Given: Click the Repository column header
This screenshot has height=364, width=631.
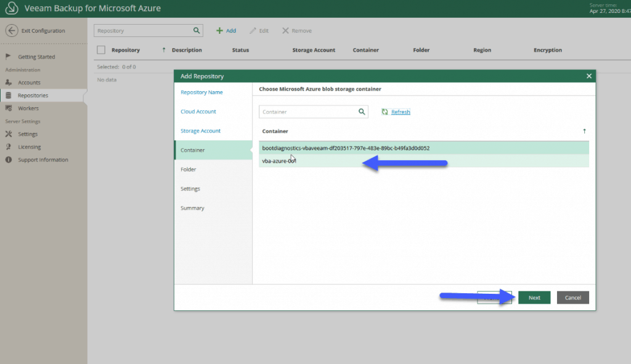Looking at the screenshot, I should [x=126, y=50].
